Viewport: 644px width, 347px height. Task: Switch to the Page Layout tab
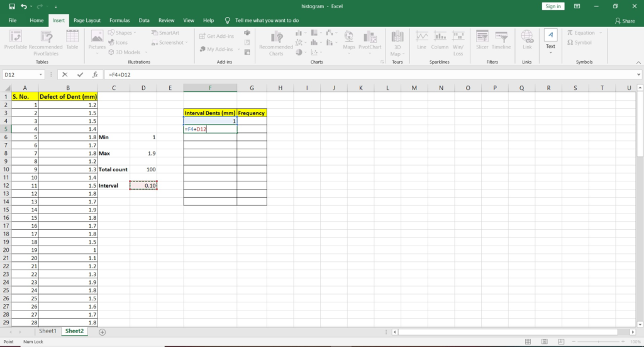tap(87, 20)
